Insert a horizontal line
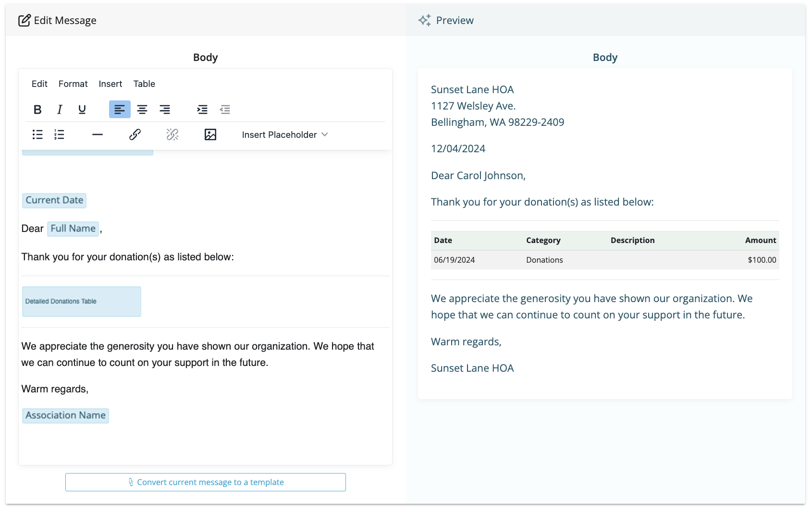Image resolution: width=812 pixels, height=511 pixels. 98,134
